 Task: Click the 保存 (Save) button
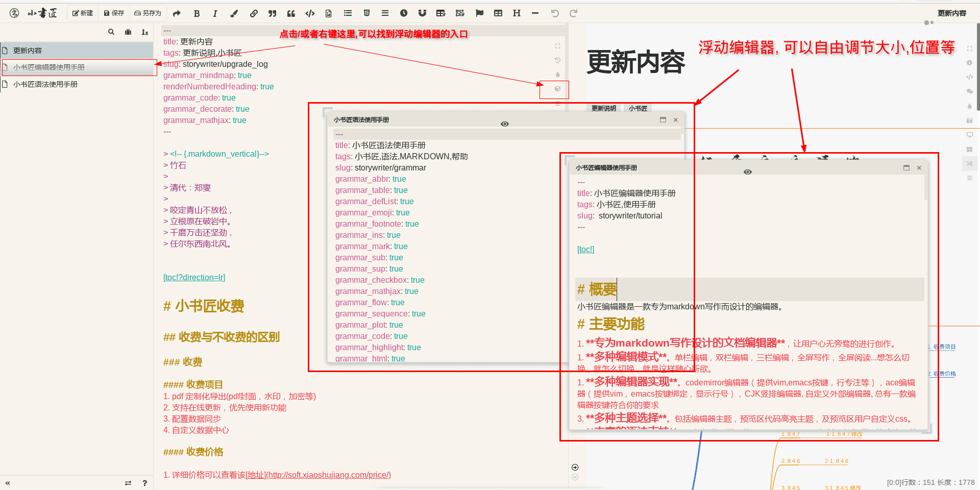pos(114,13)
